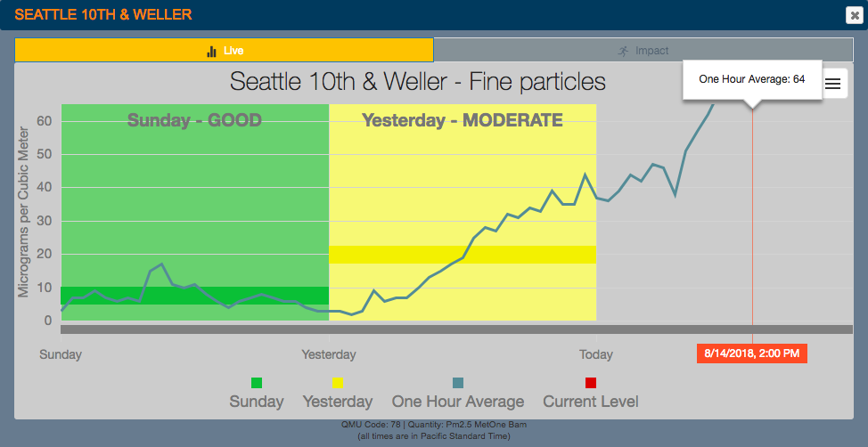Close the Seattle 10th & Weller dialog

click(854, 14)
